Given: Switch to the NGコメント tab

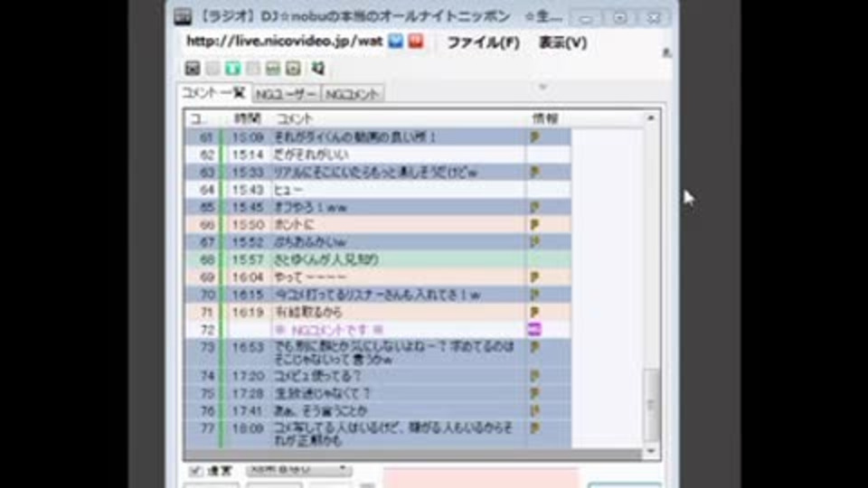Looking at the screenshot, I should [352, 95].
